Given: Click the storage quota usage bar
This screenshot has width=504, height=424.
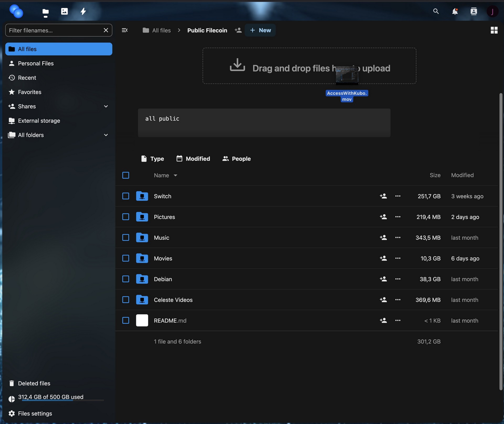Looking at the screenshot, I should (x=63, y=400).
